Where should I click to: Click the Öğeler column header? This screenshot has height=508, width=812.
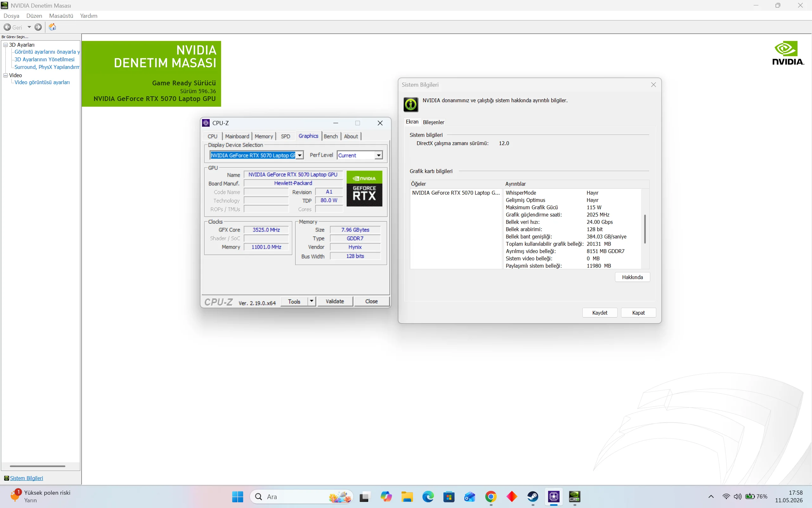[456, 184]
